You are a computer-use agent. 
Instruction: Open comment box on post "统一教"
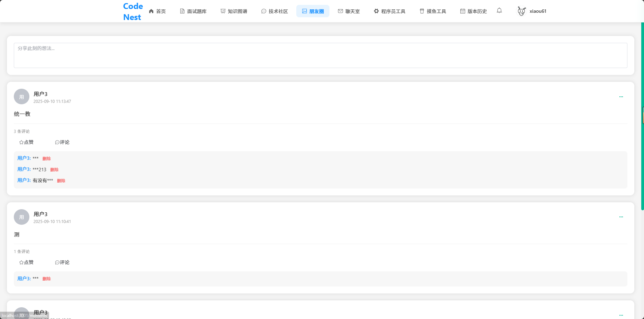click(x=62, y=142)
